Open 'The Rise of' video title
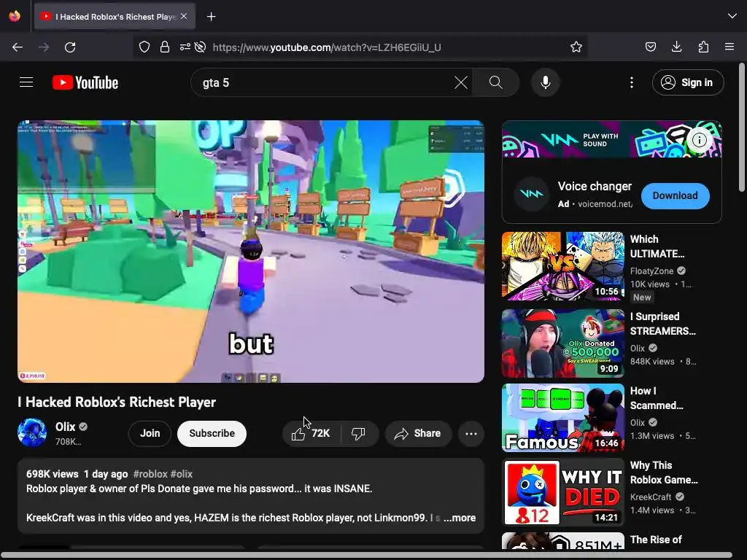The image size is (747, 560). (656, 540)
